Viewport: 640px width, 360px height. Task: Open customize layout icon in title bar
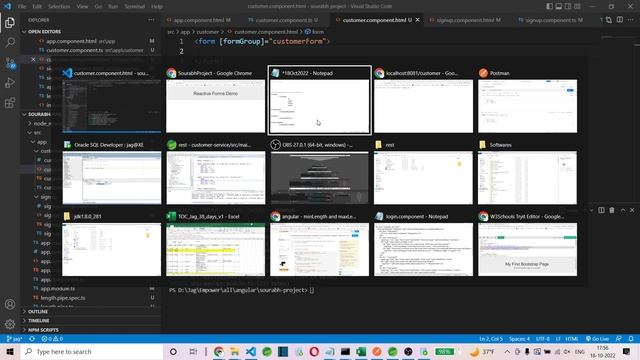(x=577, y=6)
